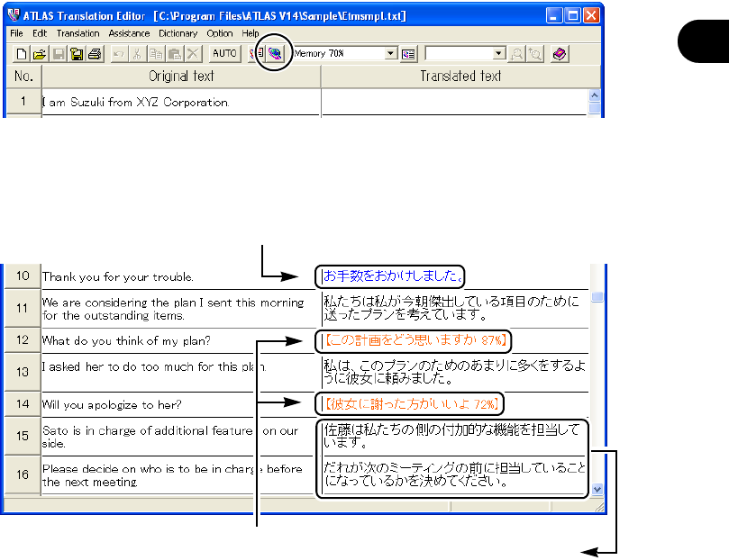Open the Help menu

[251, 33]
